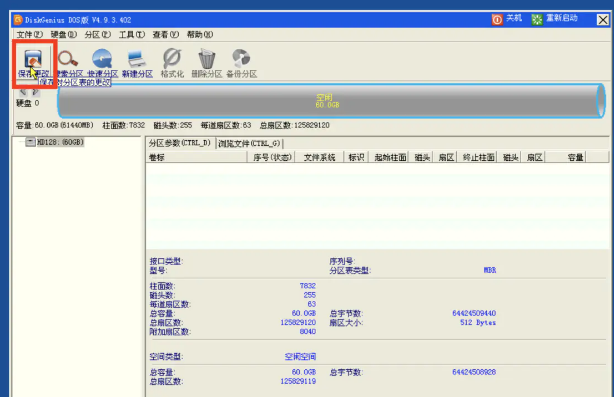
Task: Click the capacity text 60.0GB (61440MB)
Action: (x=64, y=125)
